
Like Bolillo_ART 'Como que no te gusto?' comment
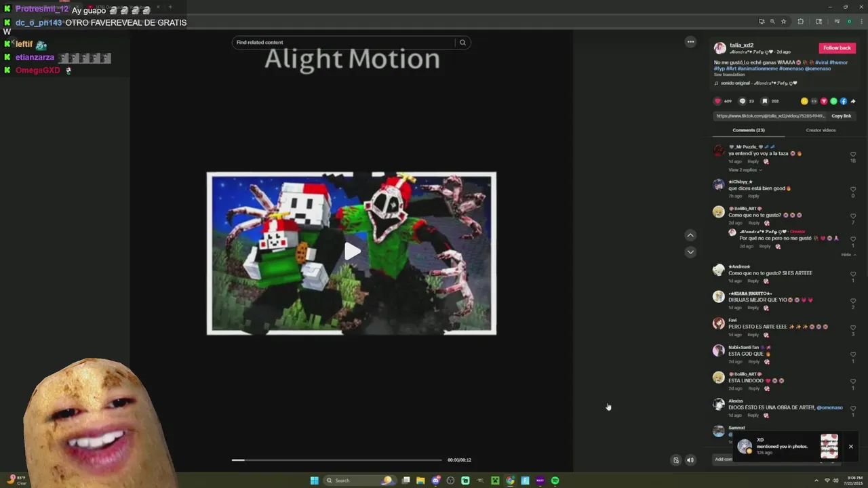click(853, 216)
